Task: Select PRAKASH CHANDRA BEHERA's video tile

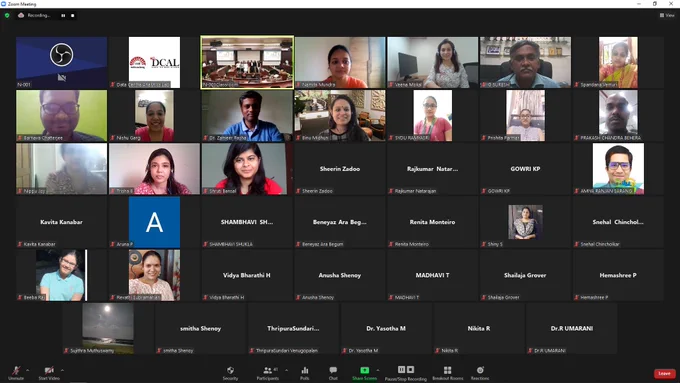Action: coord(618,115)
